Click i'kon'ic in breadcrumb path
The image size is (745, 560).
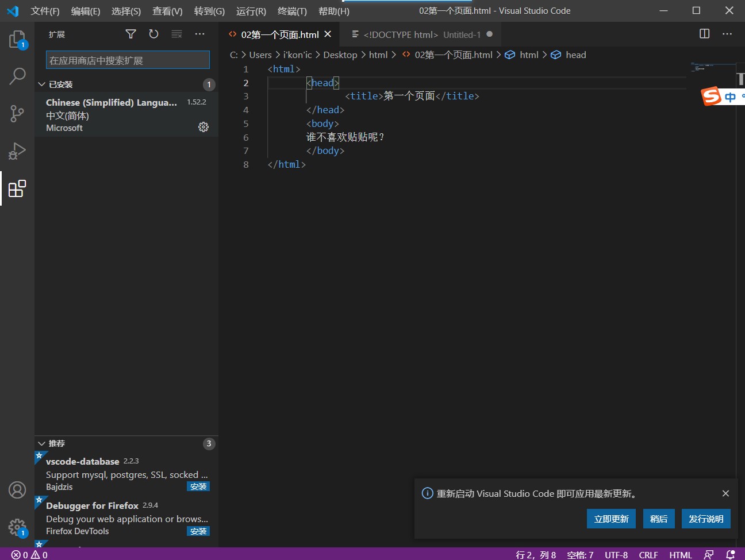coord(297,55)
